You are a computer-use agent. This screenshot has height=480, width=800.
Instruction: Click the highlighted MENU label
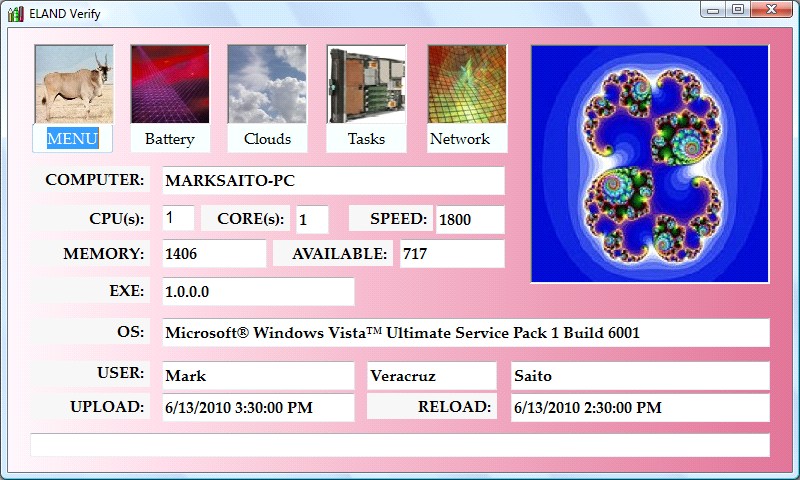point(73,138)
